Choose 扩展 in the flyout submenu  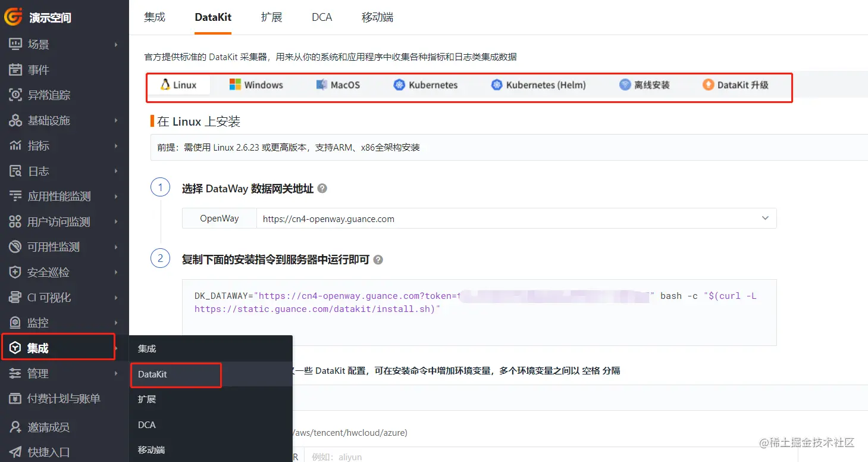pos(211,399)
